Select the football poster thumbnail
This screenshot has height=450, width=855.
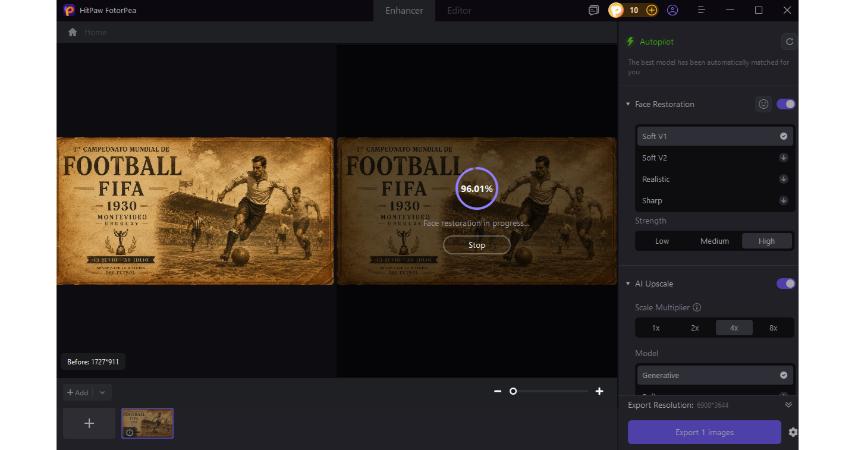[147, 423]
